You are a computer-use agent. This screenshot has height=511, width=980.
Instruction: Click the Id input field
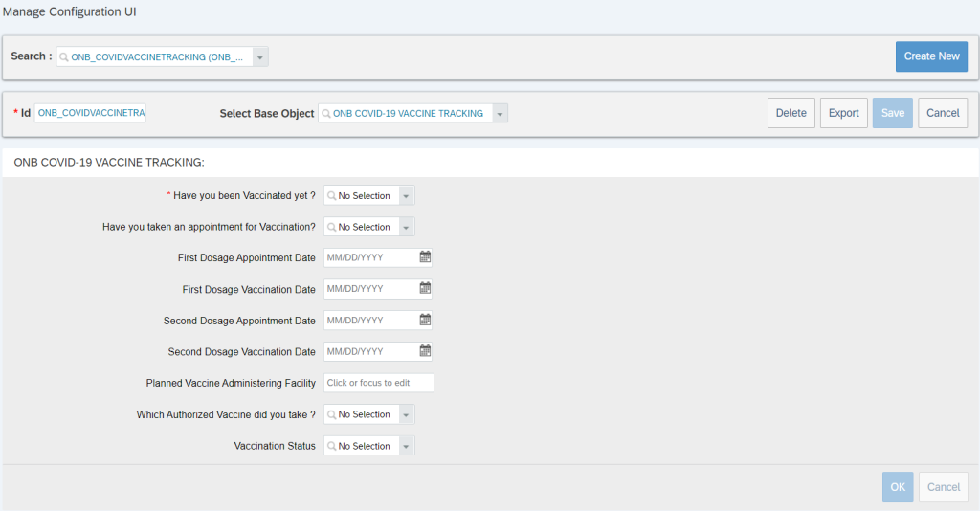90,113
